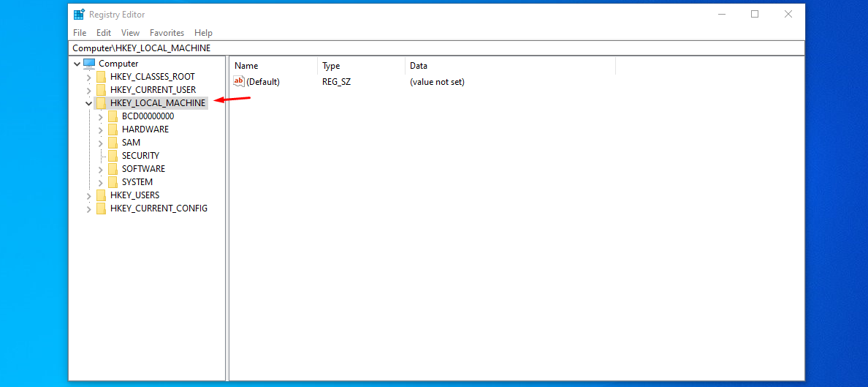Click the HKEY_CLASSES_ROOT folder icon
868x387 pixels.
[102, 77]
